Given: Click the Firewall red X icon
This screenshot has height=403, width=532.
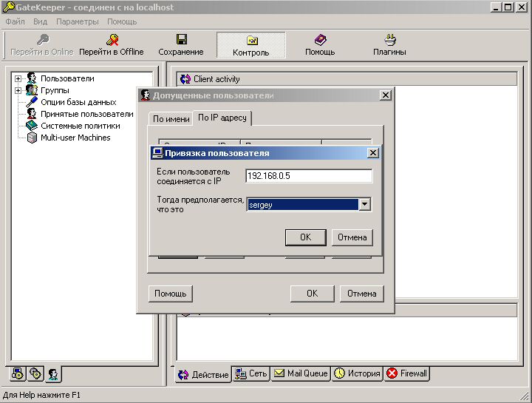Looking at the screenshot, I should [392, 373].
